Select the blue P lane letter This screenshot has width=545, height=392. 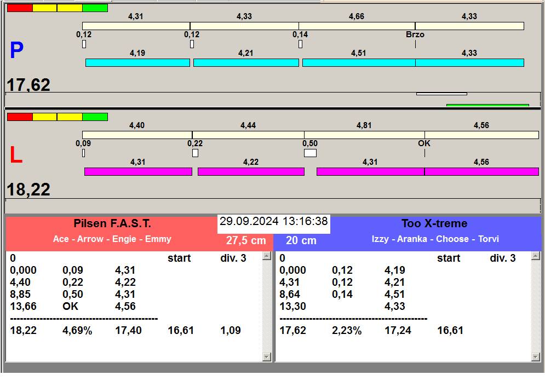click(16, 51)
